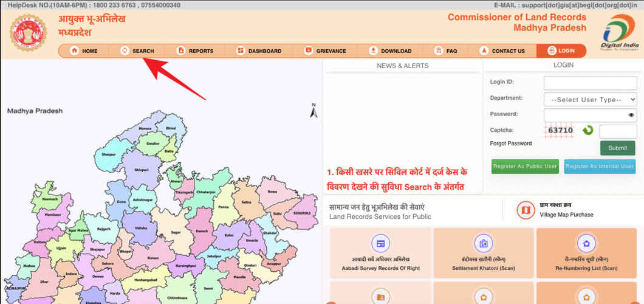Select Morena district on the map

(x=145, y=128)
